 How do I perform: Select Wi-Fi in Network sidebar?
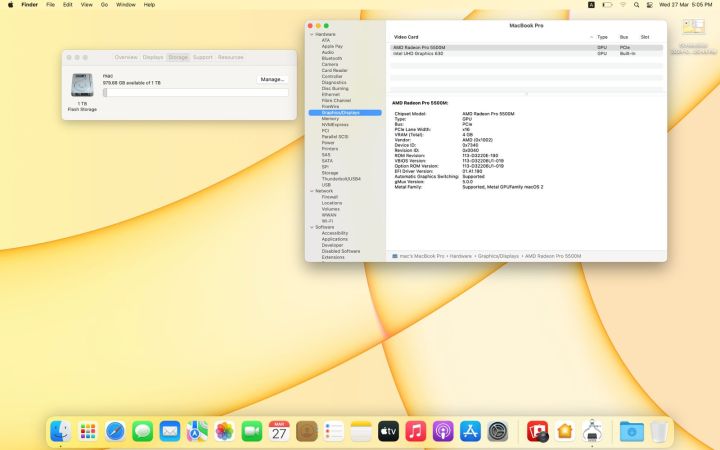pos(327,221)
